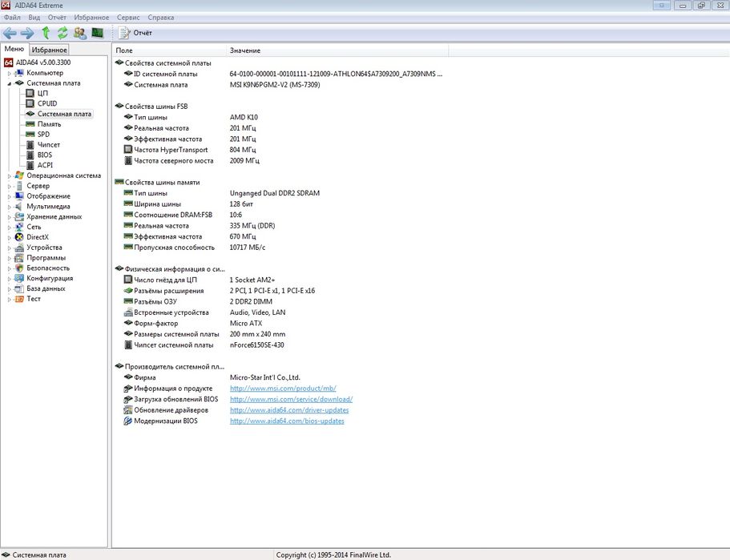Click the Компьютер computer icon
This screenshot has height=560, width=730.
point(19,73)
